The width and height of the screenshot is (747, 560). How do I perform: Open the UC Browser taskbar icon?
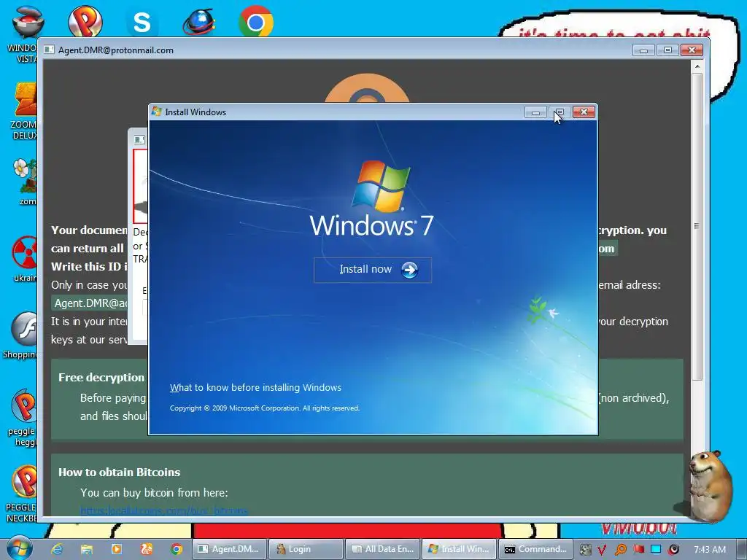(146, 549)
